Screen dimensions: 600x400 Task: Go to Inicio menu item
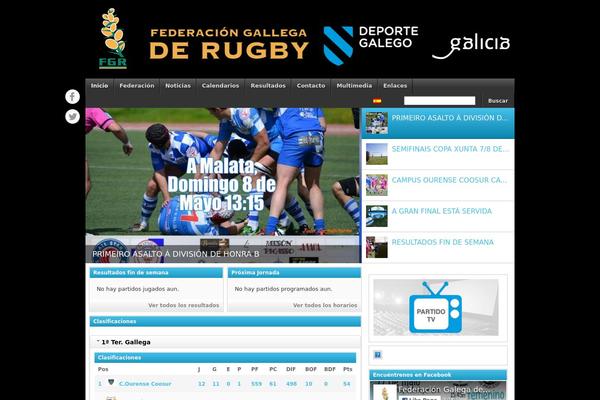pyautogui.click(x=99, y=86)
